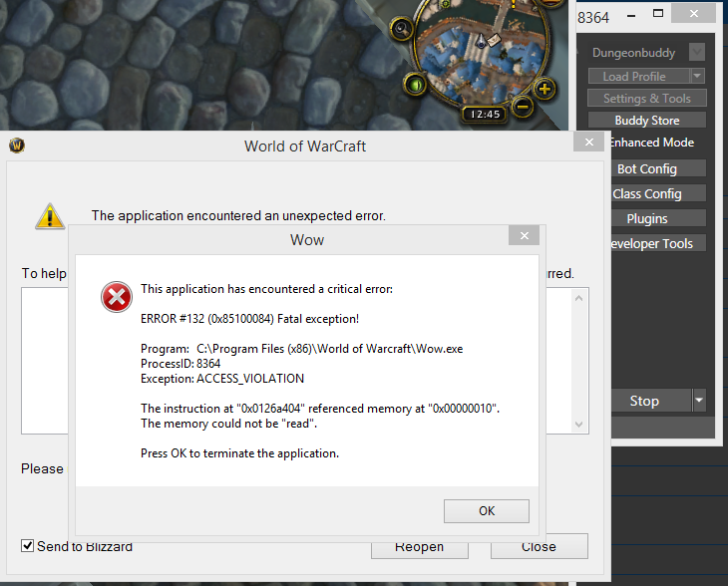Close the World of WarCraft error window
This screenshot has height=586, width=728.
click(588, 142)
